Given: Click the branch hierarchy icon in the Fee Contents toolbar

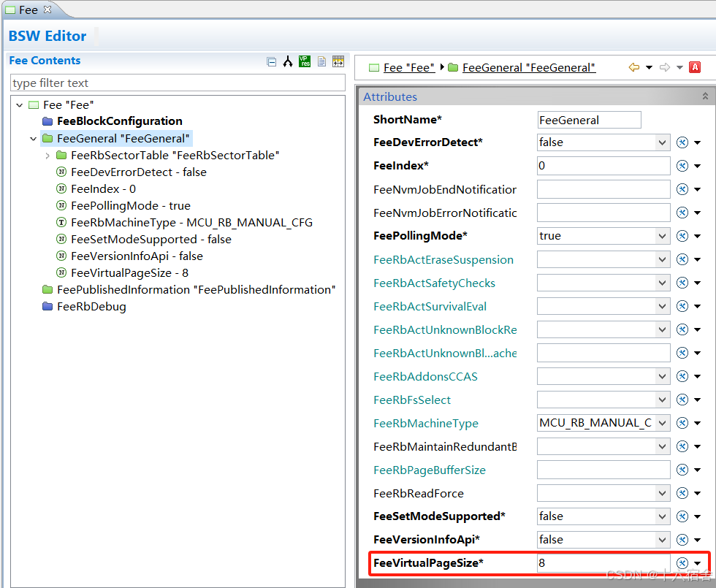Looking at the screenshot, I should [288, 62].
